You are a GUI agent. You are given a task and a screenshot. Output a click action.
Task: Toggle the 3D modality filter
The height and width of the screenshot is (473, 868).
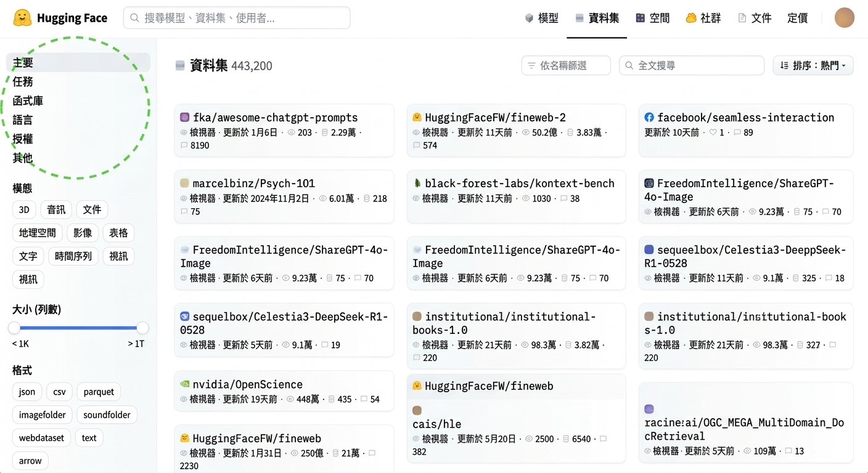[24, 209]
